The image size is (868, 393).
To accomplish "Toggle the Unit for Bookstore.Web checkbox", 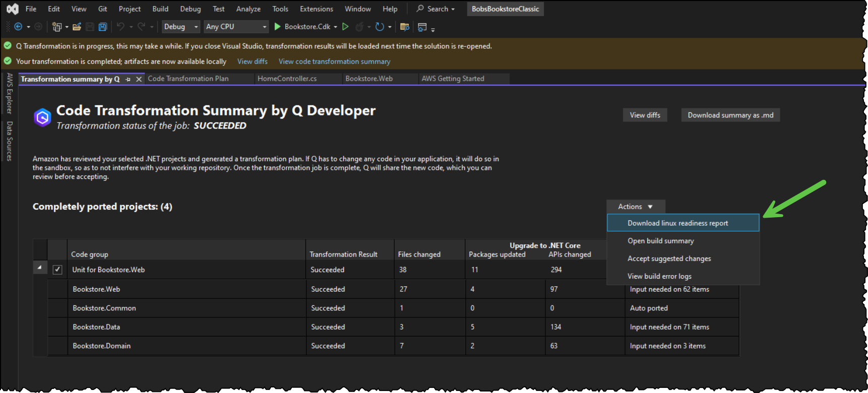I will pyautogui.click(x=57, y=270).
